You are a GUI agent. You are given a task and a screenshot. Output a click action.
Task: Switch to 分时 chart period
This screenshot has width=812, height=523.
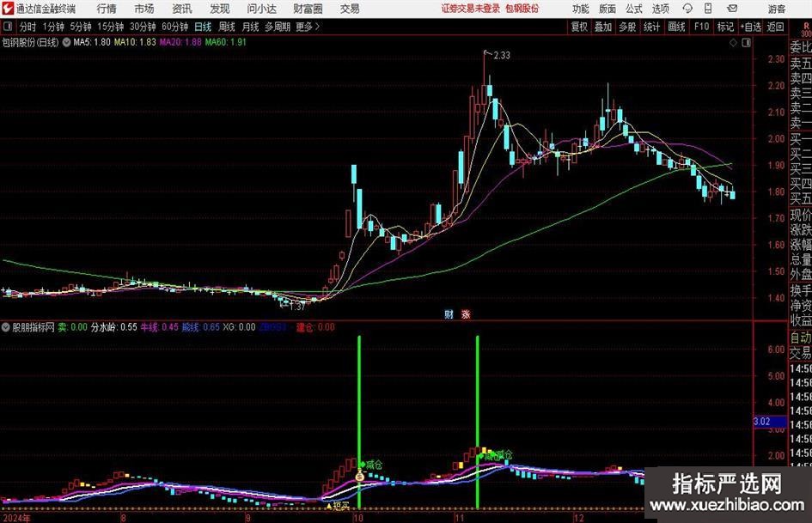(28, 27)
